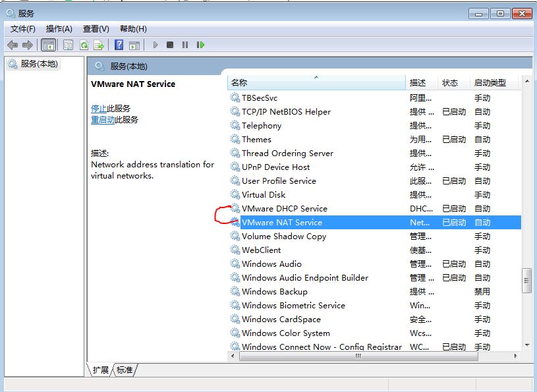Click the vertical scrollbar up arrow
Screen dimensions: 537x392
pyautogui.click(x=527, y=82)
